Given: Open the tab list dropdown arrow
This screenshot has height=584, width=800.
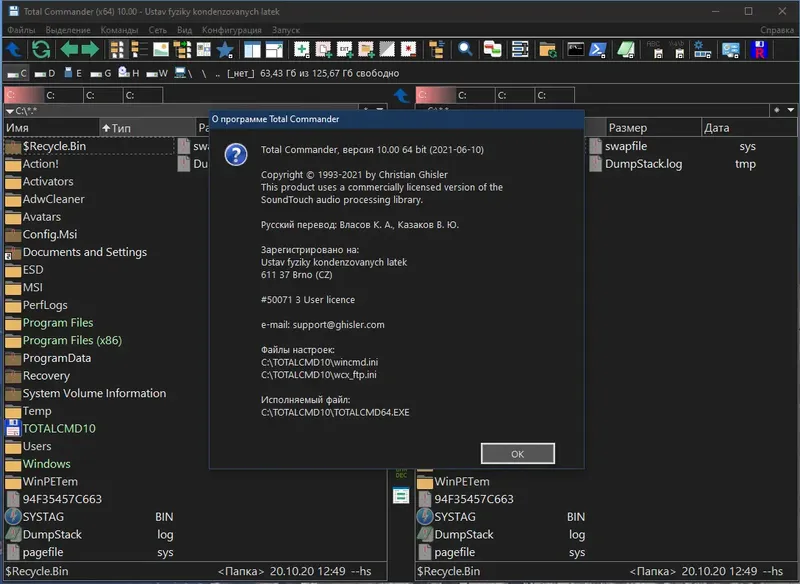Looking at the screenshot, I should [x=790, y=111].
